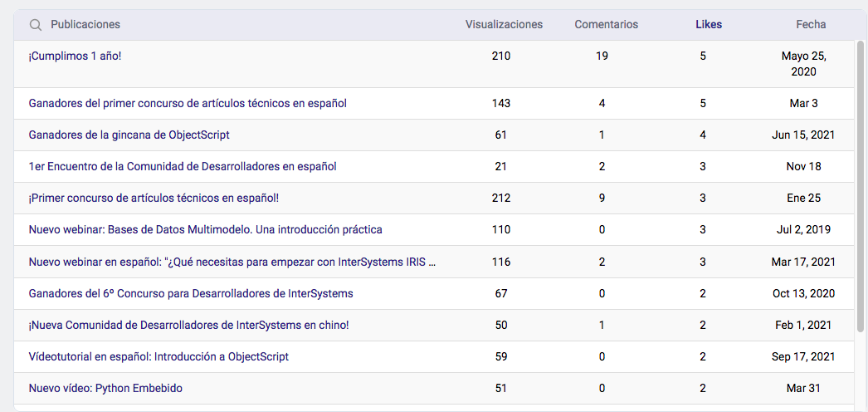Open 'Vídeotutorial en español' ObjectScript post

click(158, 356)
